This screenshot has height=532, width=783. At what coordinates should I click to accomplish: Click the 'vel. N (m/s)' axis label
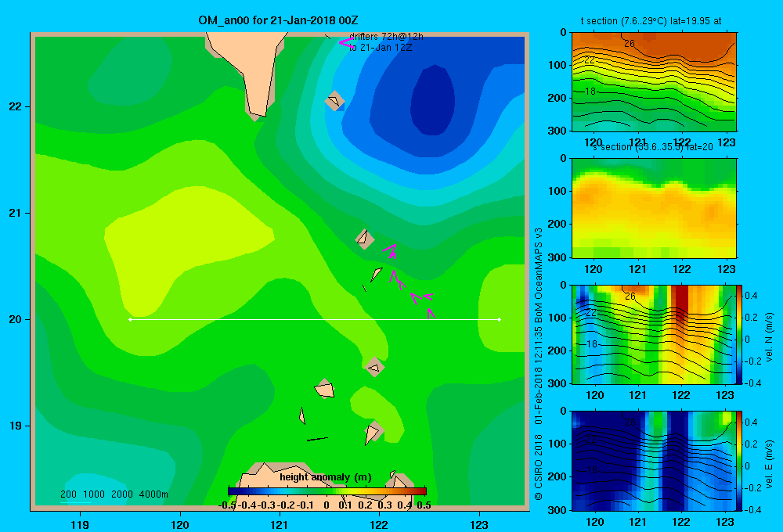tap(770, 337)
